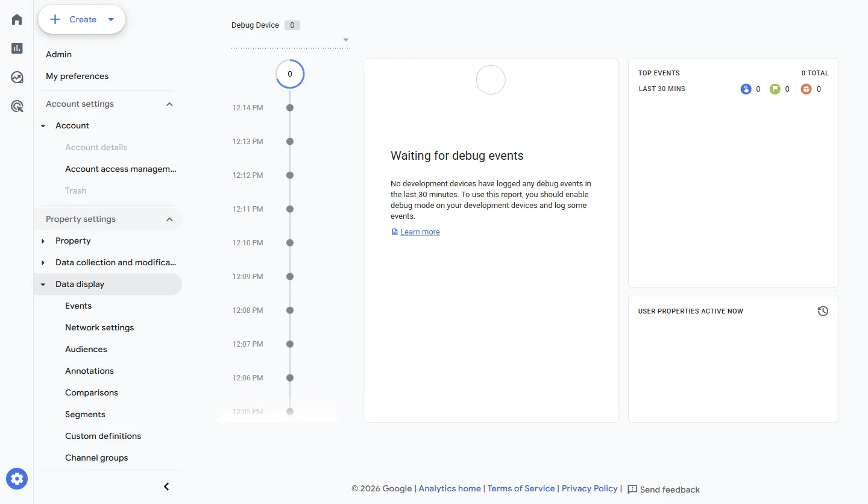The image size is (868, 504).
Task: Select Segments in the sidebar
Action: [x=85, y=414]
